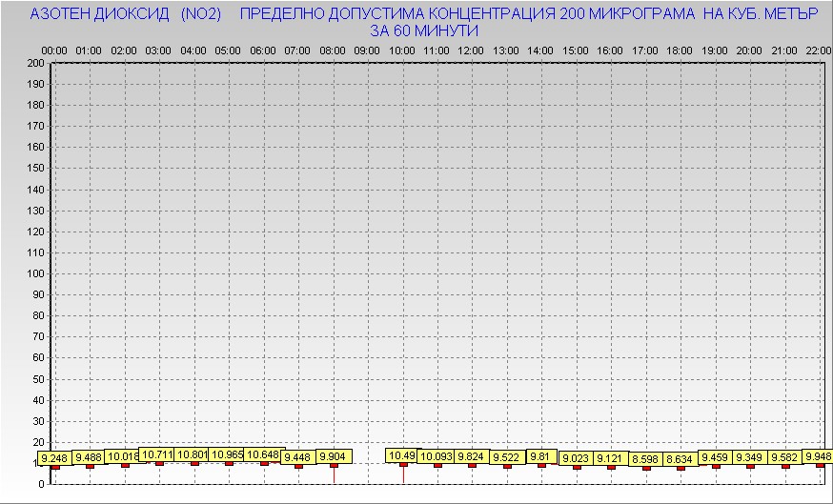Viewport: 833px width, 504px height.
Task: Click the 8.598 data label
Action: point(645,458)
